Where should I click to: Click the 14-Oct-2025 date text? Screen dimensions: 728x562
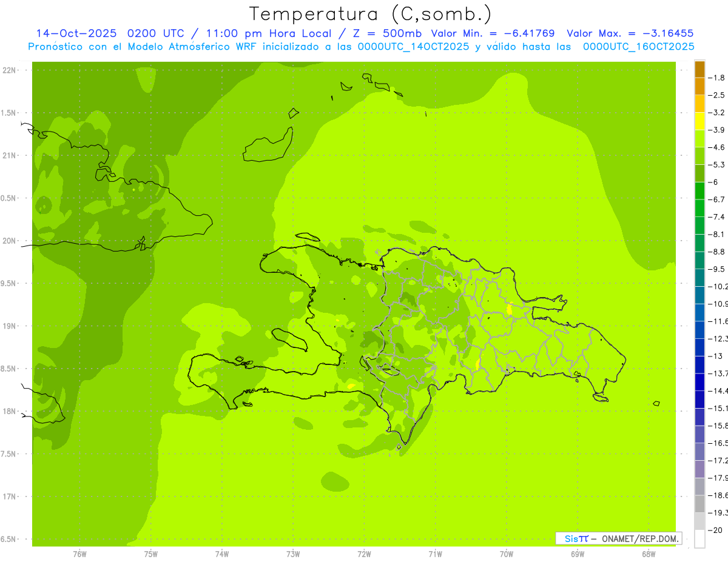point(76,33)
